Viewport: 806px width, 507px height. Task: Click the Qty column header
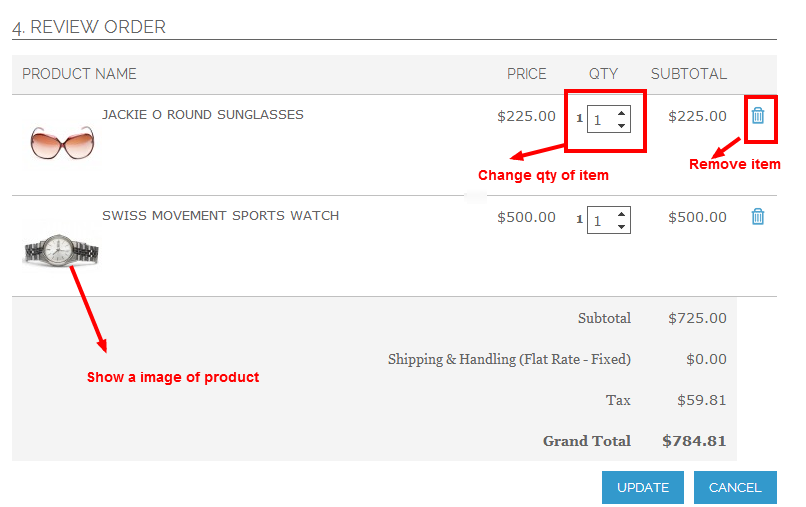click(603, 74)
